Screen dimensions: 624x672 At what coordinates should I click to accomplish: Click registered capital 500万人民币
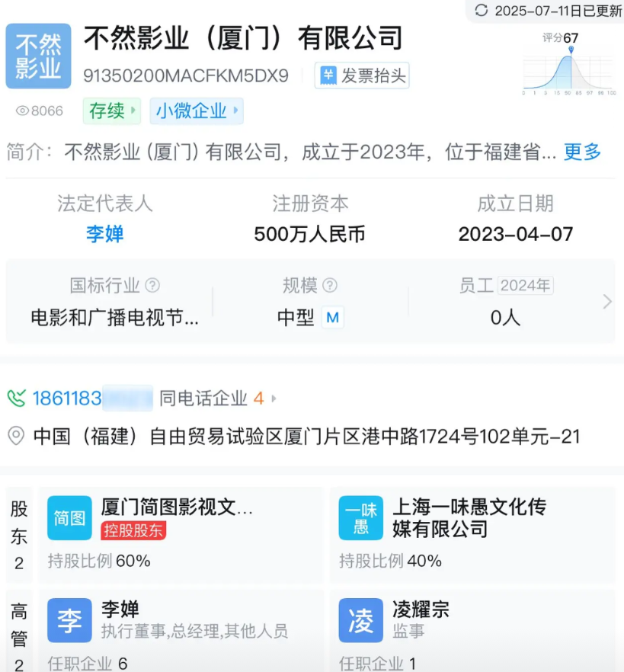coord(309,234)
